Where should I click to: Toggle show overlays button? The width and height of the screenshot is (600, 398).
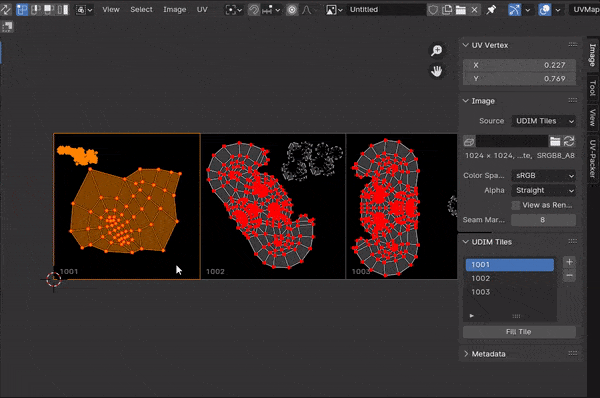545,10
